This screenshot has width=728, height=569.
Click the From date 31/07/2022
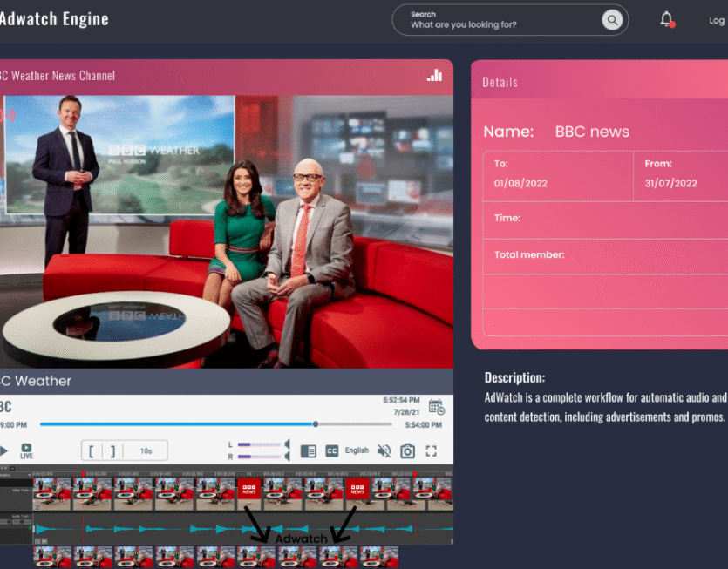(670, 183)
